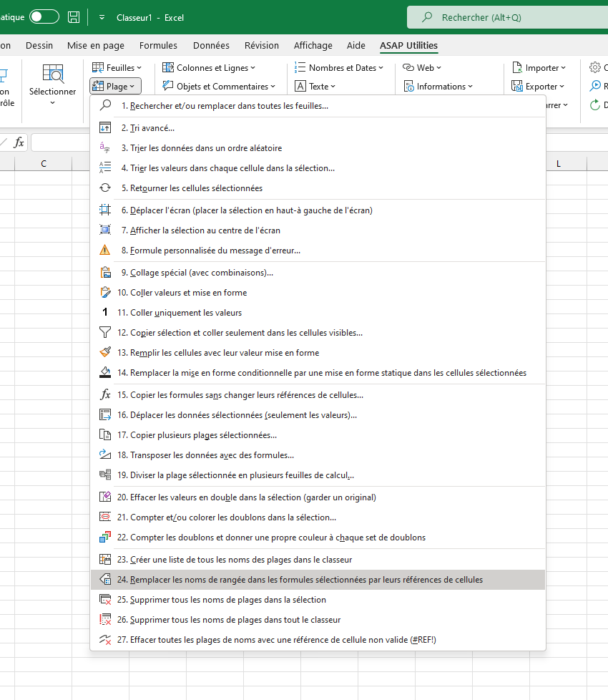Click the fx icon beside copy formulas item
This screenshot has height=700, width=608.
(105, 394)
